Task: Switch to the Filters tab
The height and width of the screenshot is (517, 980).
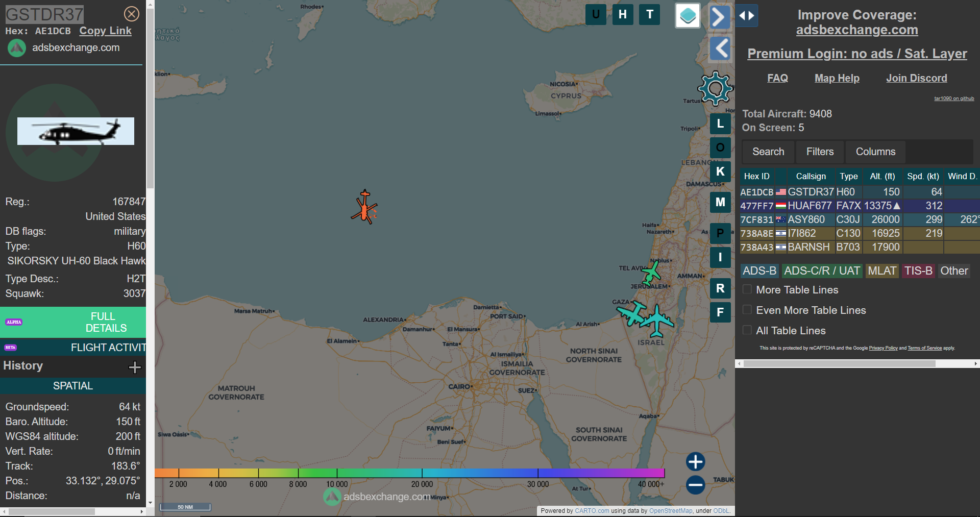Action: 820,152
